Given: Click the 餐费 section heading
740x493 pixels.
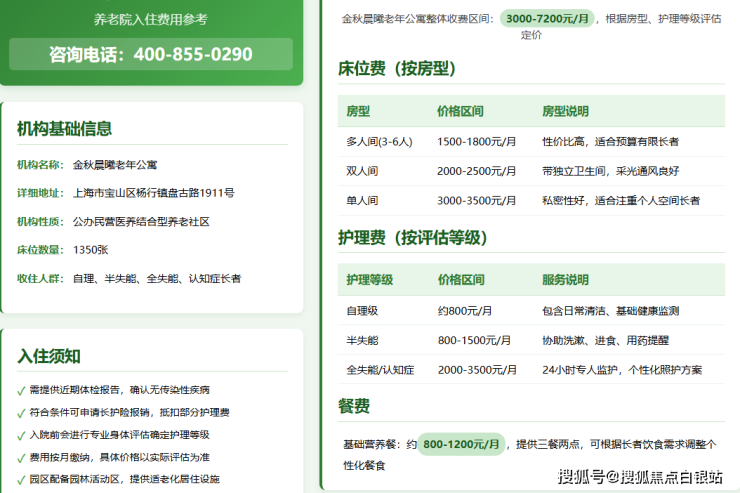Looking at the screenshot, I should [353, 406].
